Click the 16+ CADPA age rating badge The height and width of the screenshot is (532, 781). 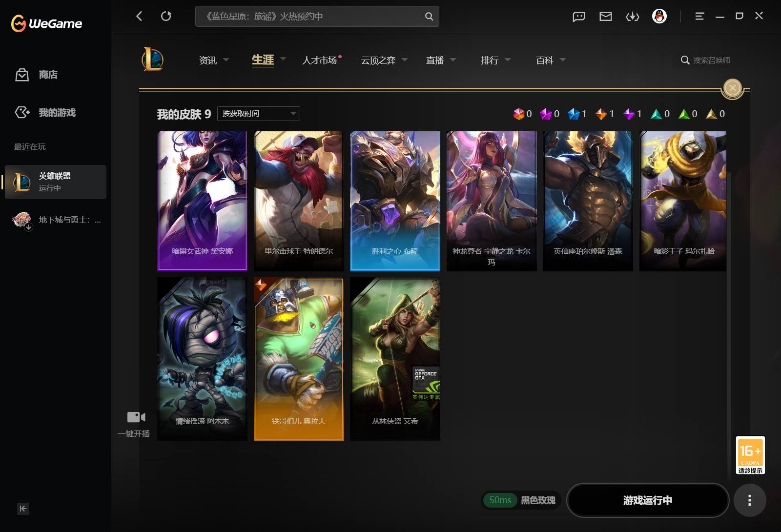pos(750,455)
